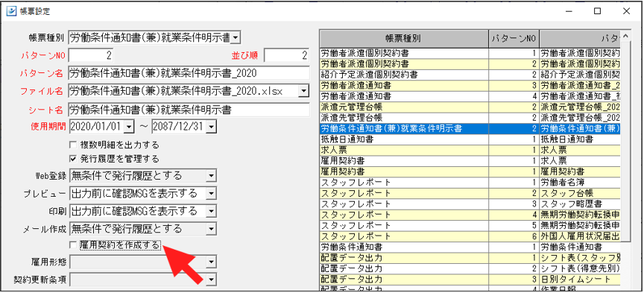The height and width of the screenshot is (293, 644).
Task: Click the 帳票種別 column header
Action: 404,38
